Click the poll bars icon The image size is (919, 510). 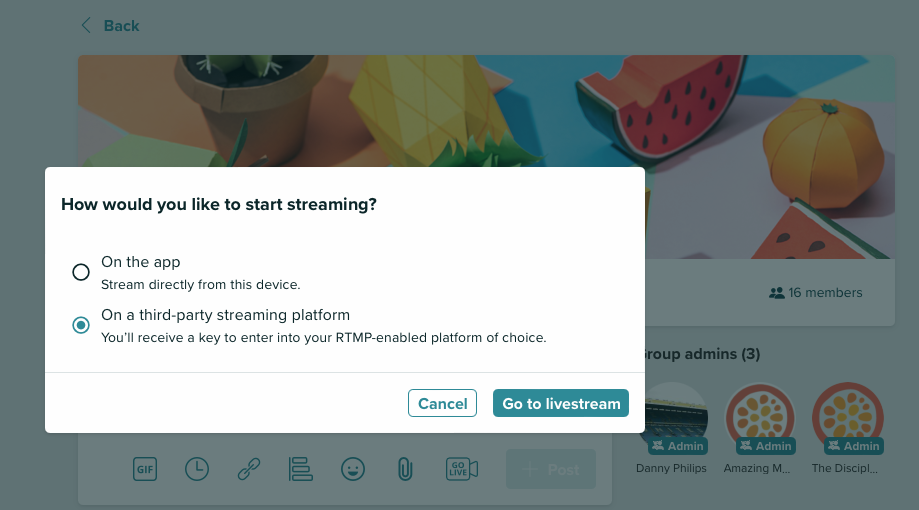point(301,469)
